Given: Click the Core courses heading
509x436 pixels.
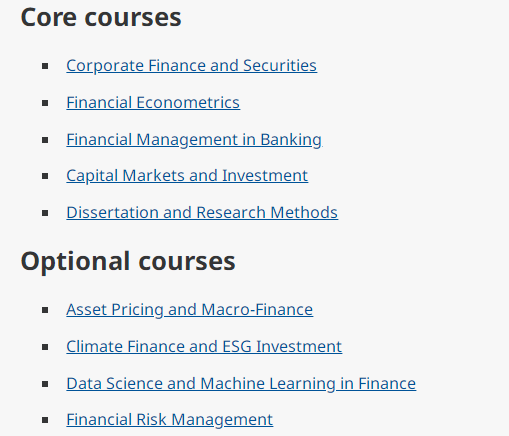Looking at the screenshot, I should click(x=101, y=17).
